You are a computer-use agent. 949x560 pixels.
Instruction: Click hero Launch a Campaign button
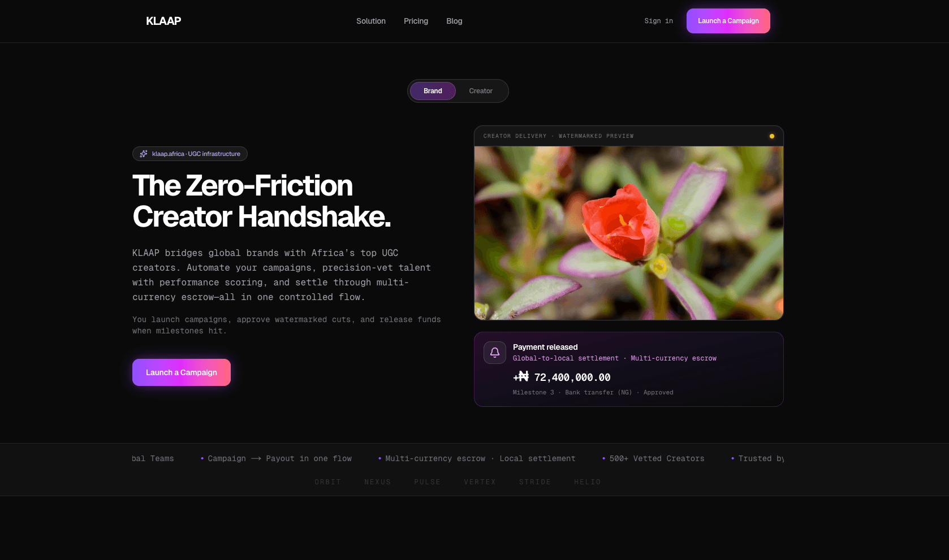(x=182, y=372)
